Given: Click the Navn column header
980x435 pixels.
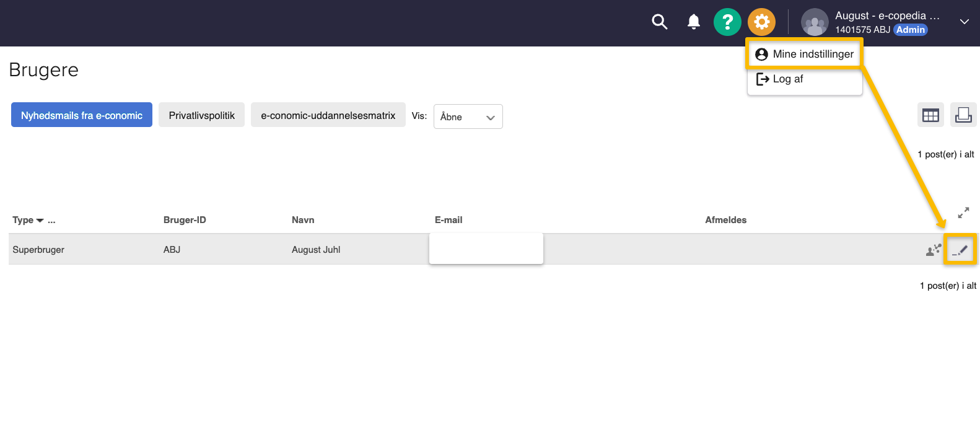Looking at the screenshot, I should pos(303,220).
